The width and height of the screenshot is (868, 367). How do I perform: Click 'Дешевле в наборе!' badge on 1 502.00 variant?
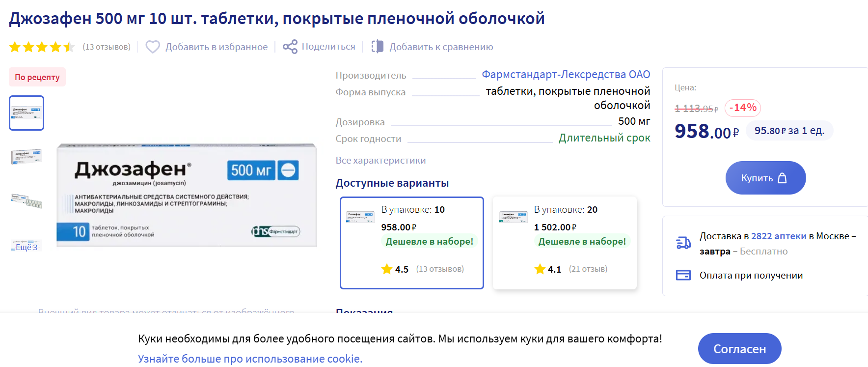(582, 241)
